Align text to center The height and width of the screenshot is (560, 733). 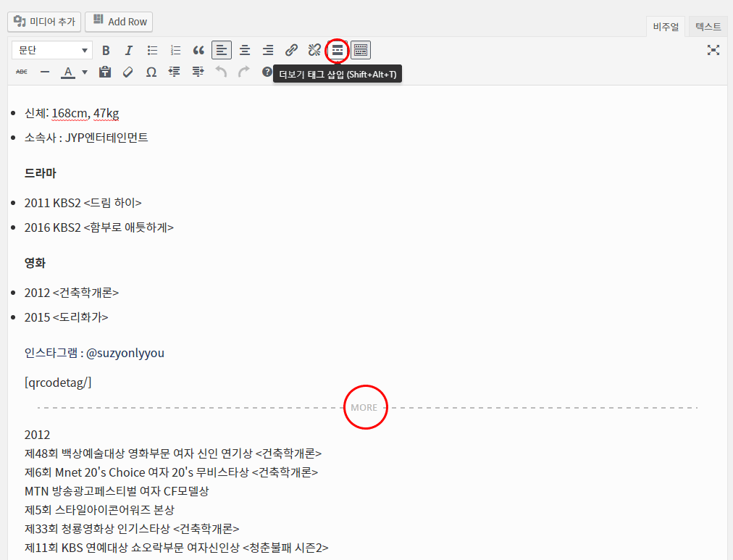click(245, 50)
